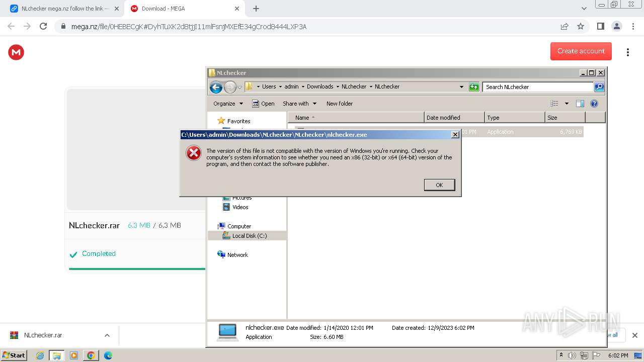Open Windows Media Player from the taskbar
This screenshot has height=362, width=644.
tap(74, 355)
